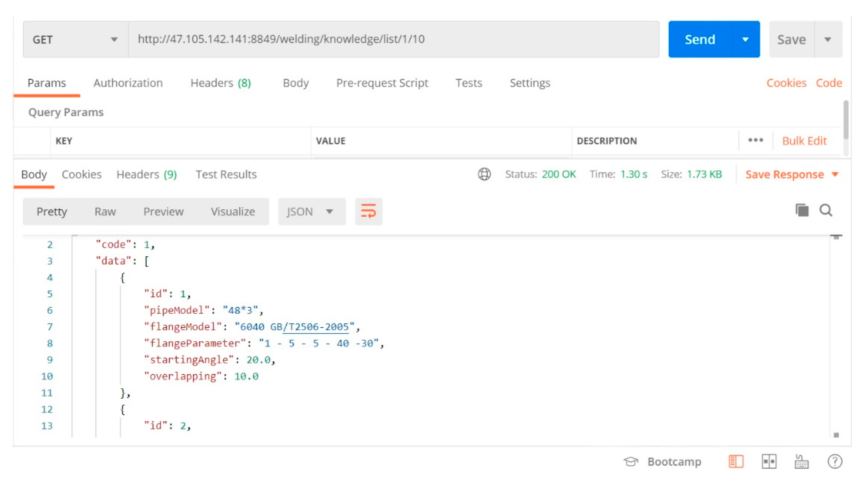This screenshot has height=480, width=868.
Task: Switch to the Authorization tab
Action: point(128,83)
